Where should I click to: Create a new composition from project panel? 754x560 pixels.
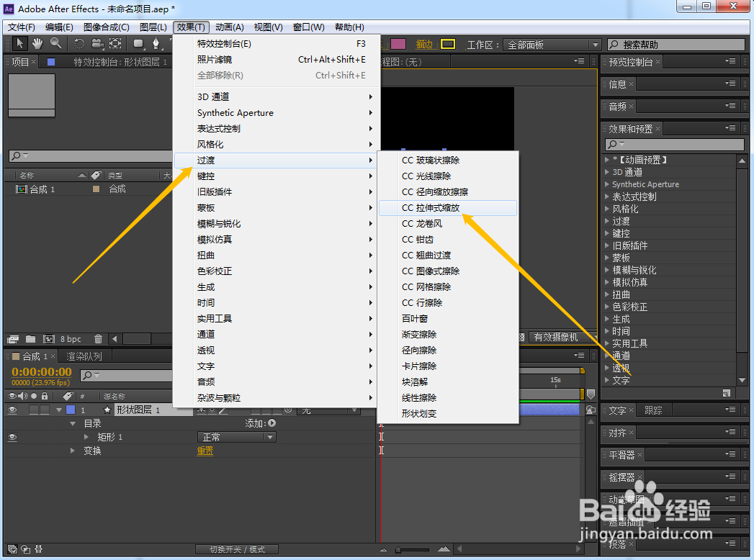point(48,339)
